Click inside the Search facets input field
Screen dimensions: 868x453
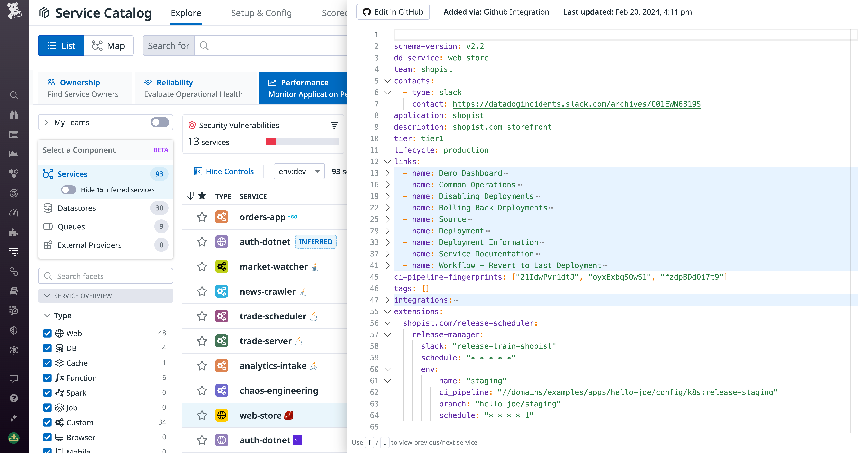(105, 276)
